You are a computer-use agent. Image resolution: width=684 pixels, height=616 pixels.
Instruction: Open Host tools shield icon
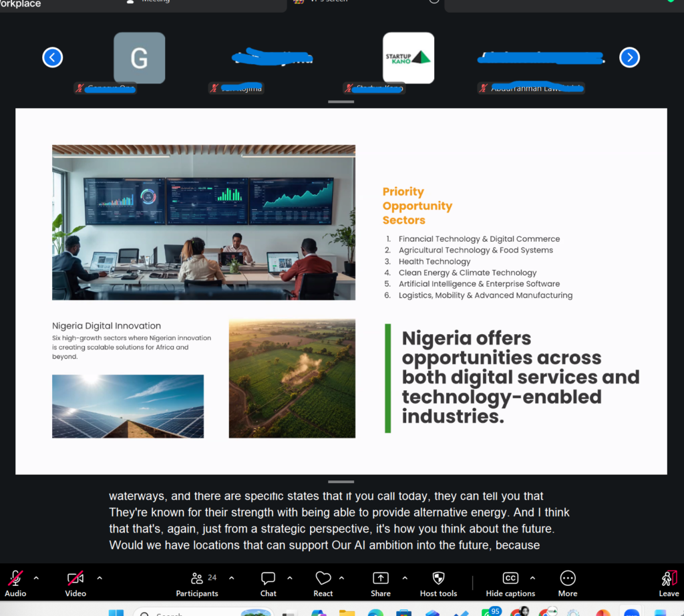[438, 579]
